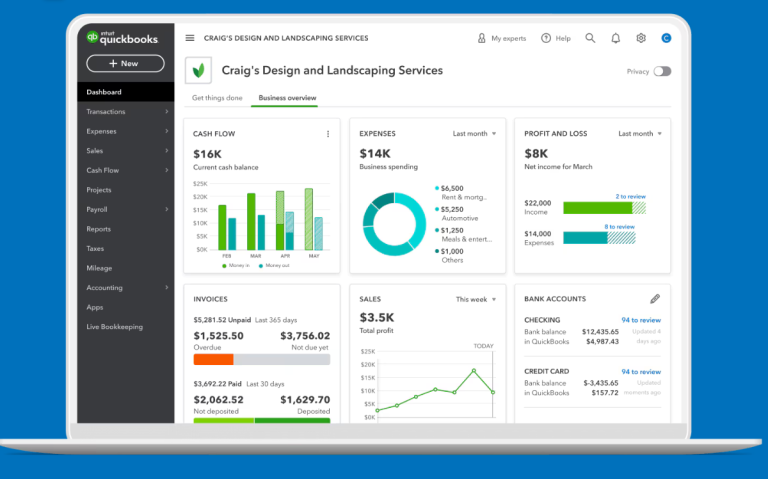Image resolution: width=768 pixels, height=479 pixels.
Task: Click the company leaf logo
Action: (198, 71)
